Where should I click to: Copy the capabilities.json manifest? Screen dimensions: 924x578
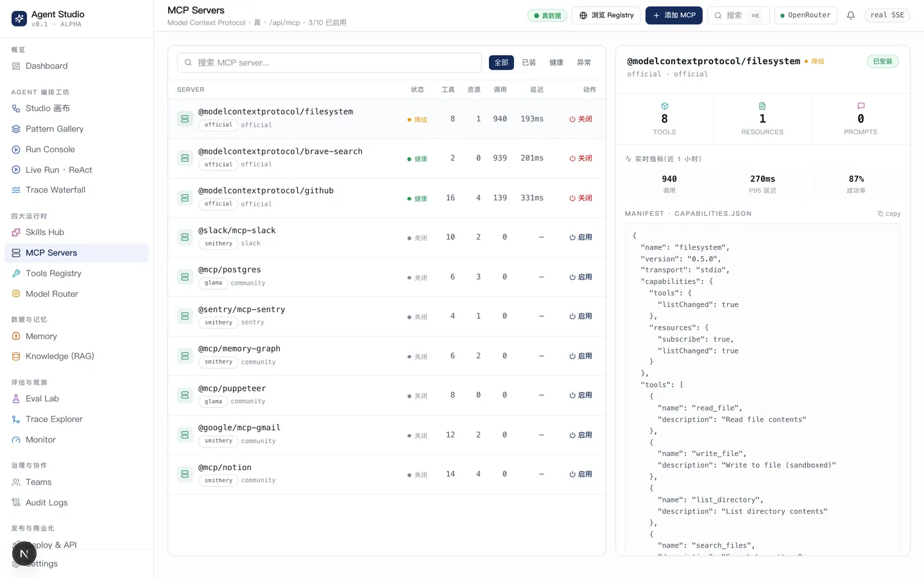pos(889,214)
